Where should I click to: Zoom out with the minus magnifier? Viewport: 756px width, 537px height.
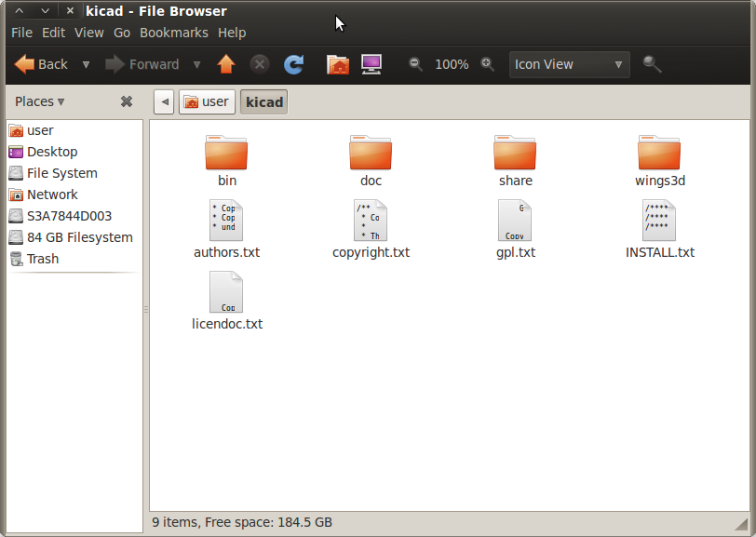[x=415, y=64]
